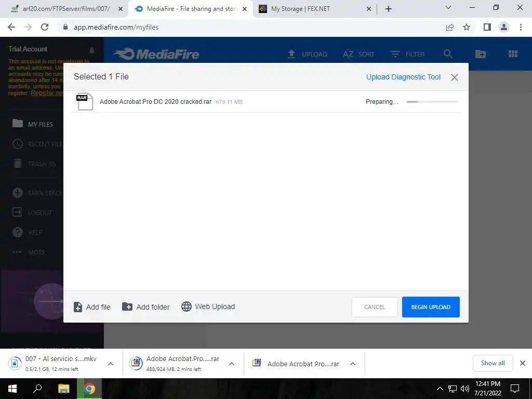Image resolution: width=532 pixels, height=399 pixels.
Task: Click the BEGIN UPLOAD button
Action: tap(431, 307)
